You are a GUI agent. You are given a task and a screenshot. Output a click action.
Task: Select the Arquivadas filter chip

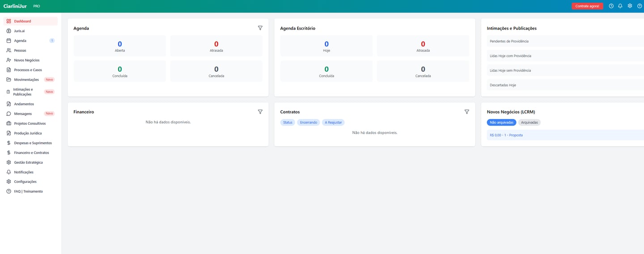pos(530,123)
